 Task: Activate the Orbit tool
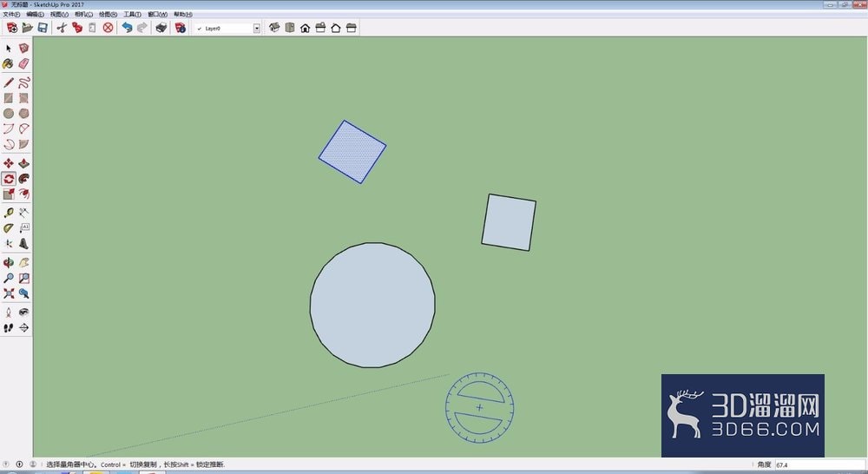click(x=9, y=262)
